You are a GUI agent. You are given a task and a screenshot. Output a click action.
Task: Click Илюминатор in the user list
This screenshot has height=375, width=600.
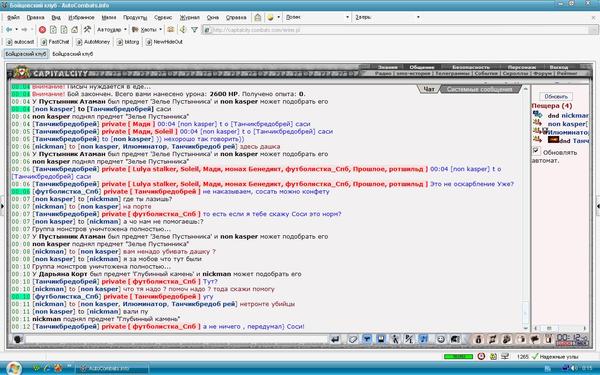(x=568, y=132)
